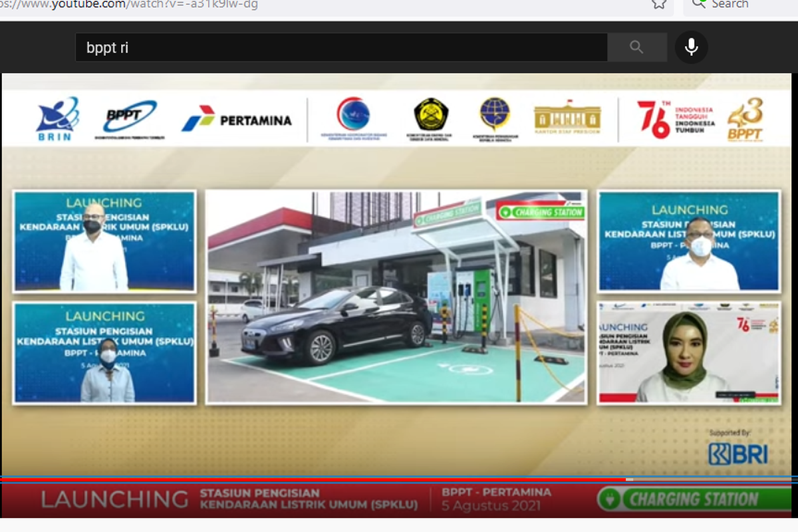Click green Charging Station badge in bottom banner
The image size is (798, 532).
point(692,499)
